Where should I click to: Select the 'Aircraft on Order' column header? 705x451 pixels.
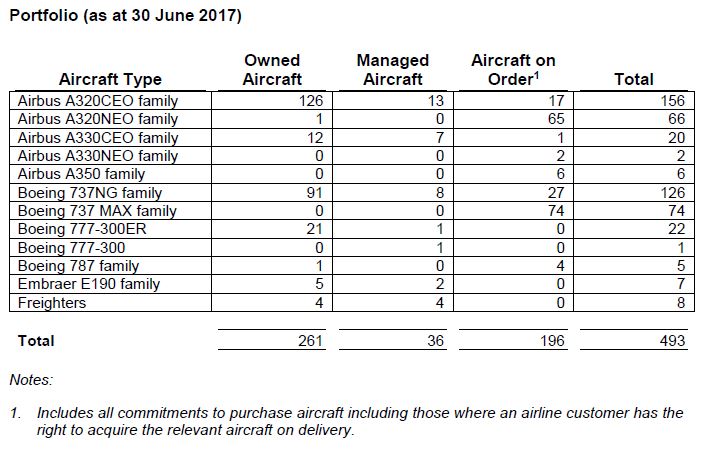(x=513, y=70)
